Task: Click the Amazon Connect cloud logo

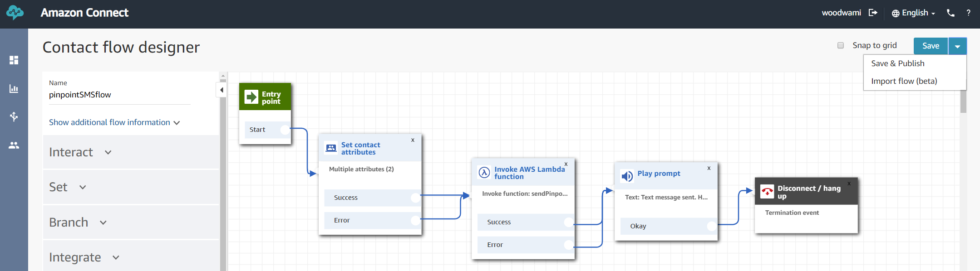Action: point(15,13)
